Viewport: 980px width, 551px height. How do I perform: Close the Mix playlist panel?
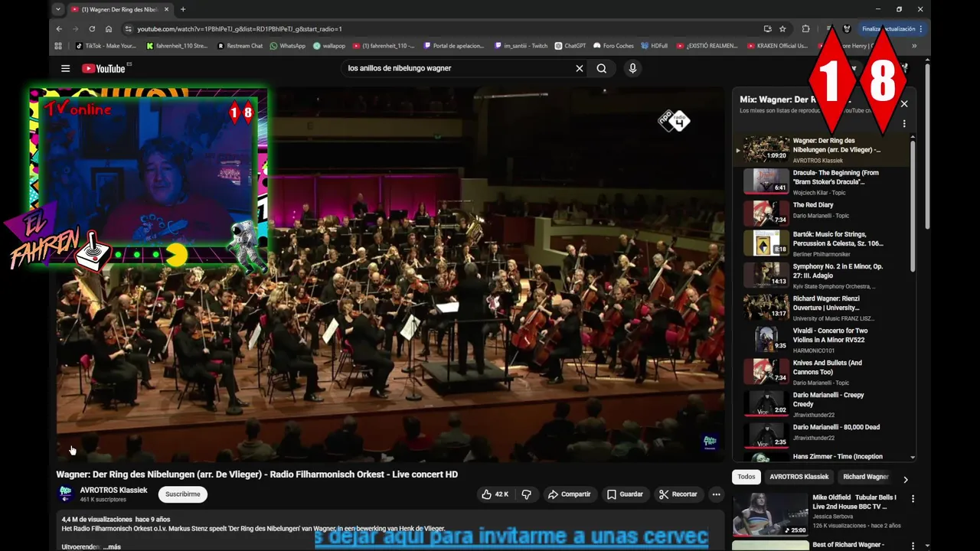904,104
